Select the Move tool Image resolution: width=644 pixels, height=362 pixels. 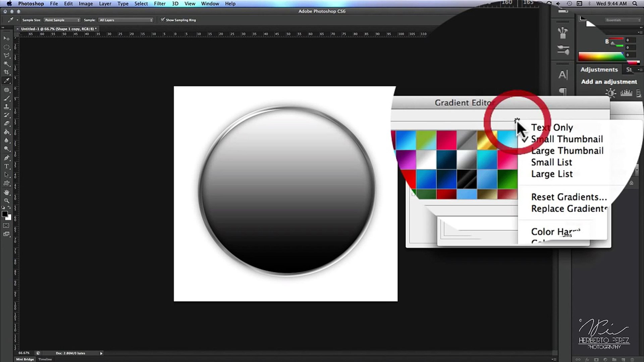point(6,38)
